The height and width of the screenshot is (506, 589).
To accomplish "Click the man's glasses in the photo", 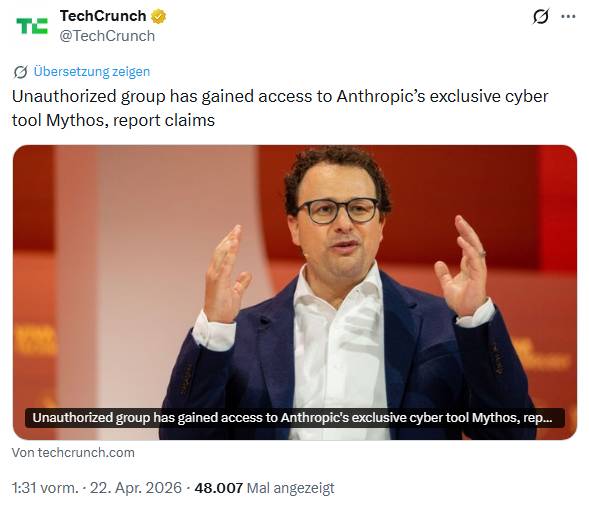I will tap(338, 210).
